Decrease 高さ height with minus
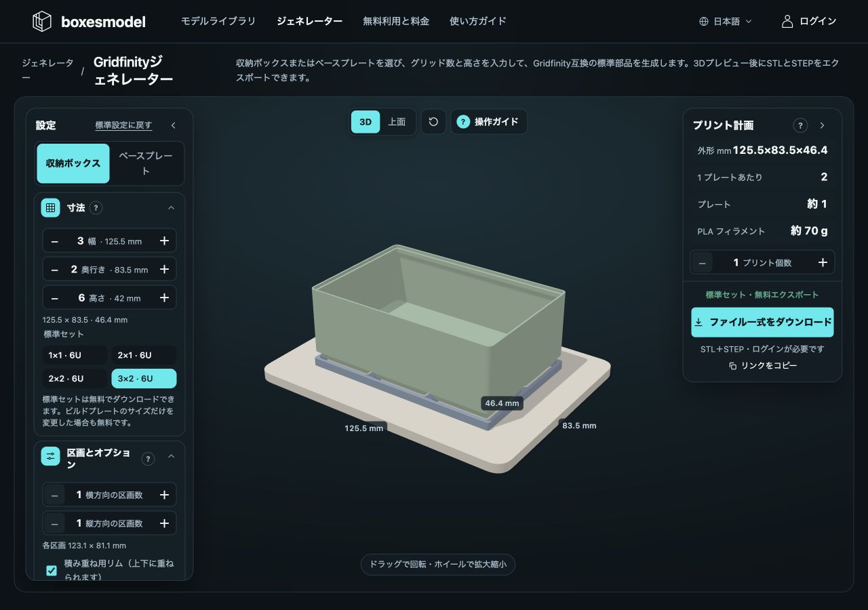The height and width of the screenshot is (610, 868). (x=55, y=298)
